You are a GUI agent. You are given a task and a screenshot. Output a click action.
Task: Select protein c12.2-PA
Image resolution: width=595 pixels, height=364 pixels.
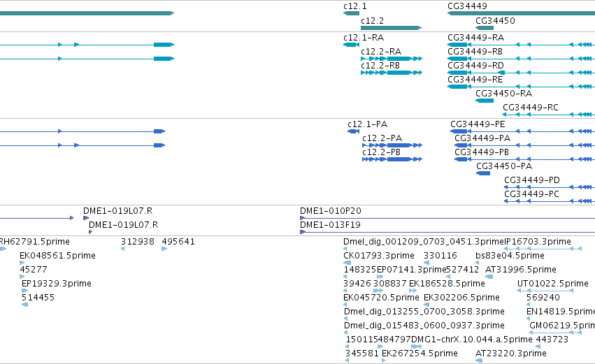(x=392, y=145)
